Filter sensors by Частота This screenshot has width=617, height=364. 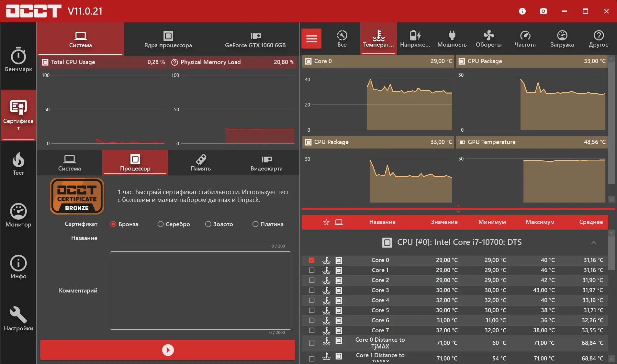pyautogui.click(x=525, y=39)
